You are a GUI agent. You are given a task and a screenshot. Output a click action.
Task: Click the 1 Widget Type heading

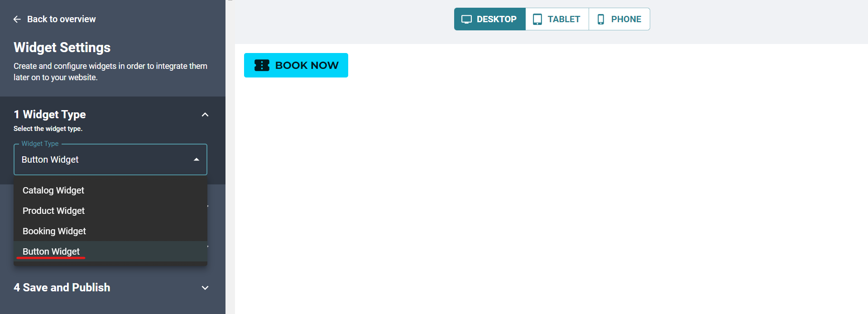(x=50, y=115)
